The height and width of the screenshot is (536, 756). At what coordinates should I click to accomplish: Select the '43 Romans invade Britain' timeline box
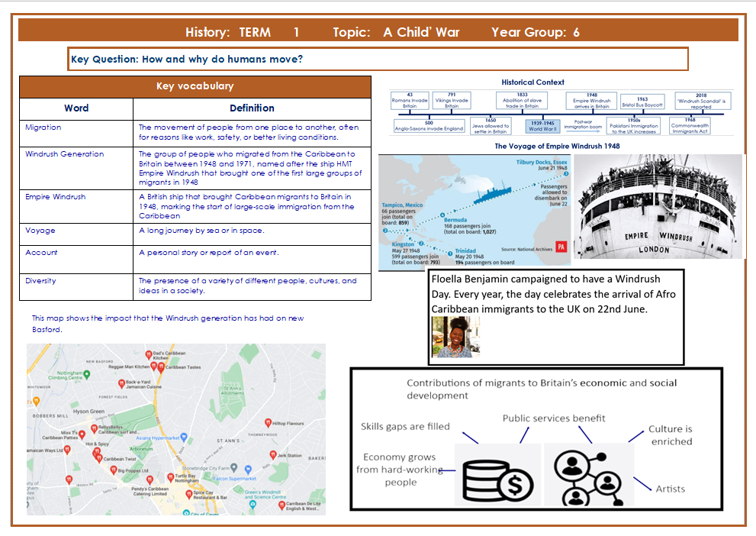pyautogui.click(x=410, y=100)
